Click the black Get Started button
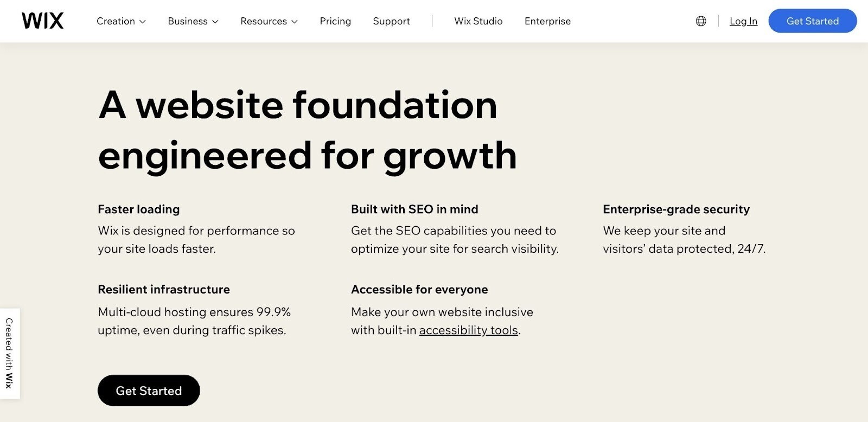868x422 pixels. pyautogui.click(x=148, y=390)
